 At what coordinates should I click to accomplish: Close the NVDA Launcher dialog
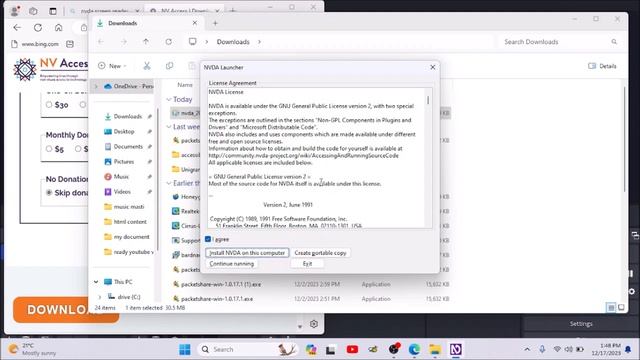point(433,67)
